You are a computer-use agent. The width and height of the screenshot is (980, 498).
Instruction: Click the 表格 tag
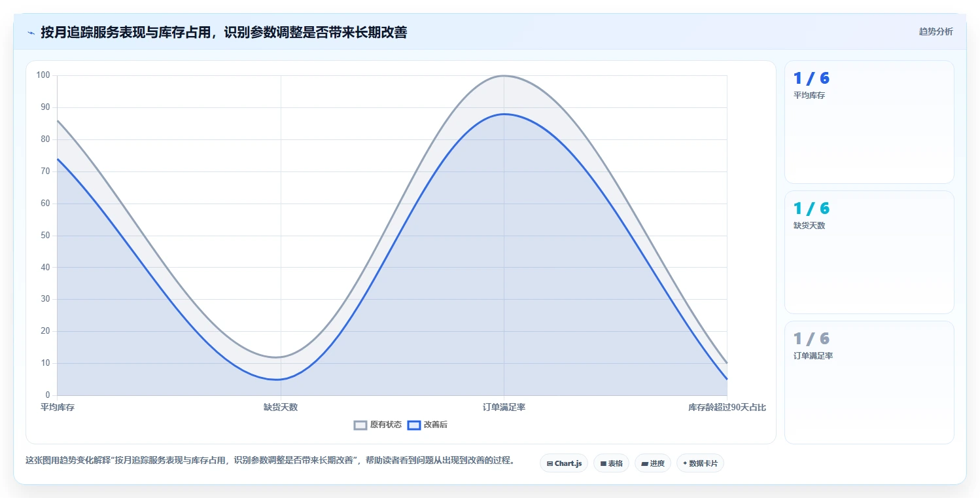tap(611, 463)
